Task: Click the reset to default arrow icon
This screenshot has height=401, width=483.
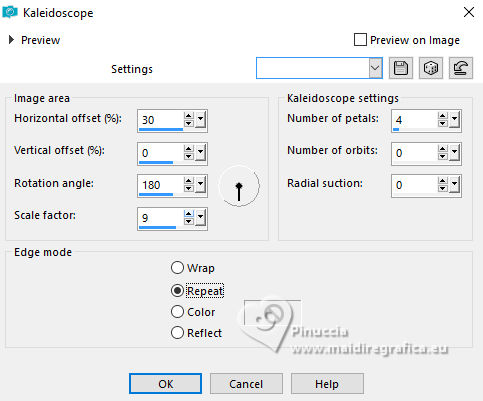Action: 461,68
